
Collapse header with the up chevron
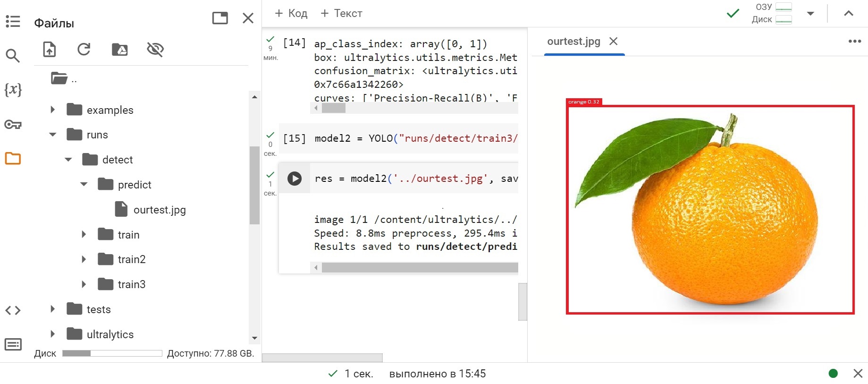click(849, 13)
